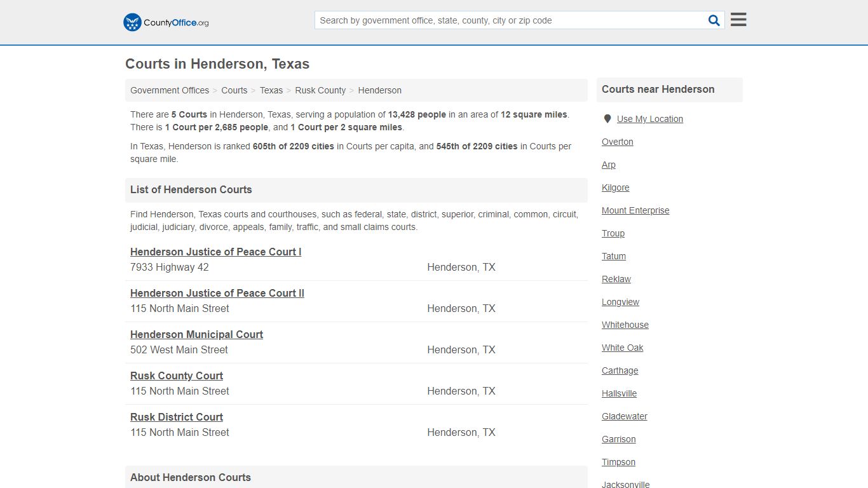View courts near Timpson
This screenshot has width=868, height=488.
(x=619, y=462)
